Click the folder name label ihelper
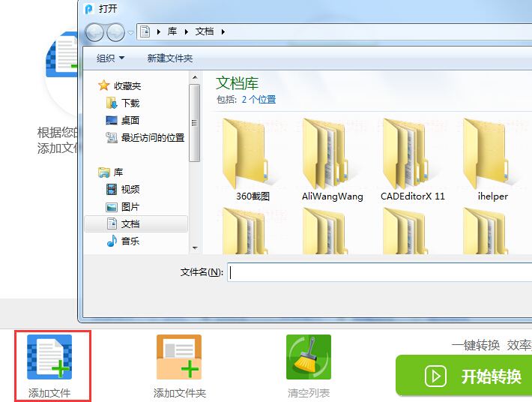The height and width of the screenshot is (402, 532). coord(492,196)
